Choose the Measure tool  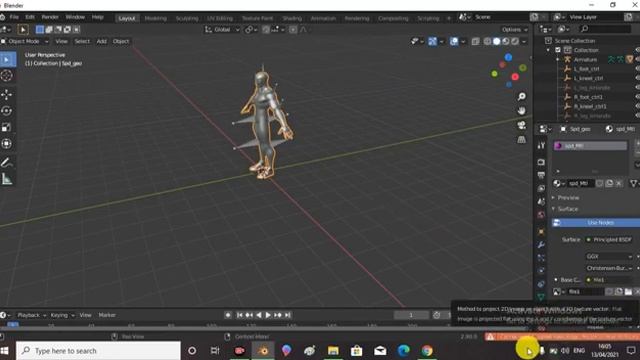7,179
